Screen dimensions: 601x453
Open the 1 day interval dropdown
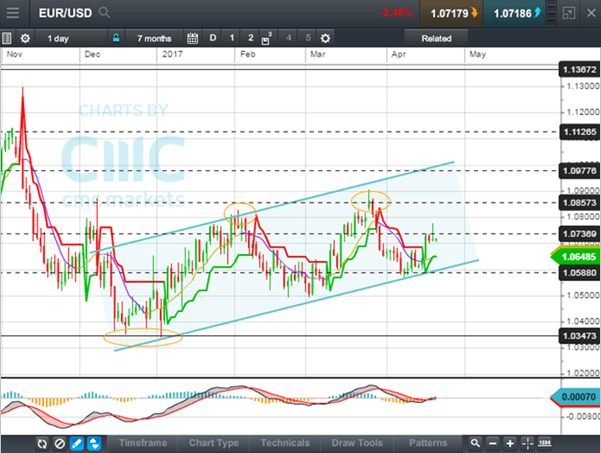pyautogui.click(x=71, y=38)
